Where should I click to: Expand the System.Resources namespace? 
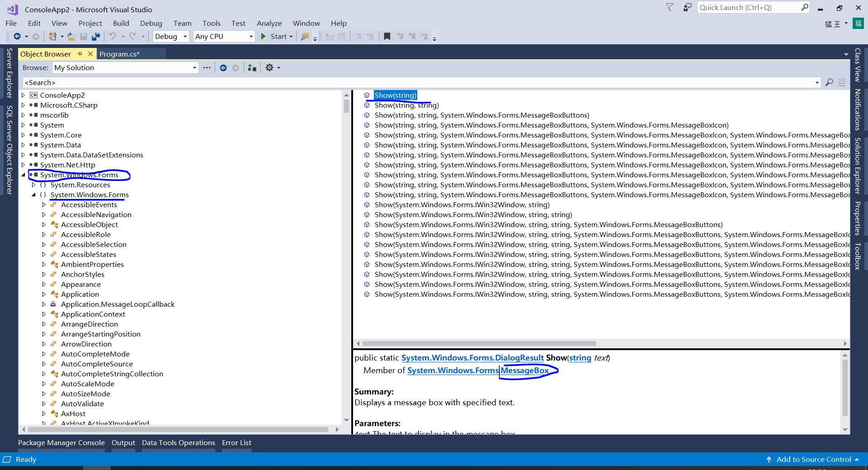click(33, 185)
